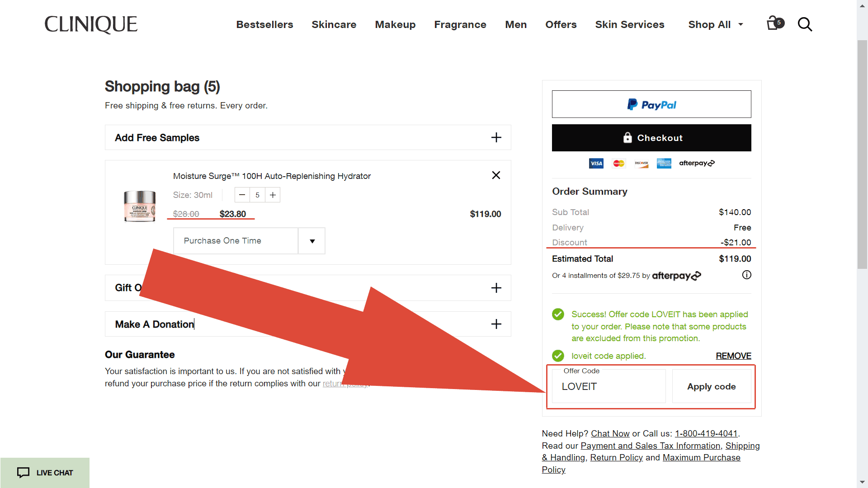
Task: Click the Sub Total $140.00 value
Action: (x=735, y=212)
